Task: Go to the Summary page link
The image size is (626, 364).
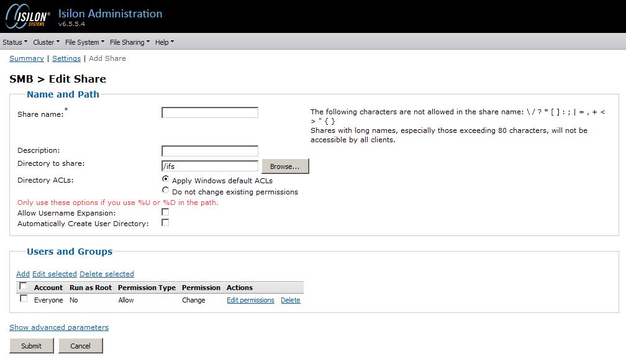Action: click(x=27, y=58)
